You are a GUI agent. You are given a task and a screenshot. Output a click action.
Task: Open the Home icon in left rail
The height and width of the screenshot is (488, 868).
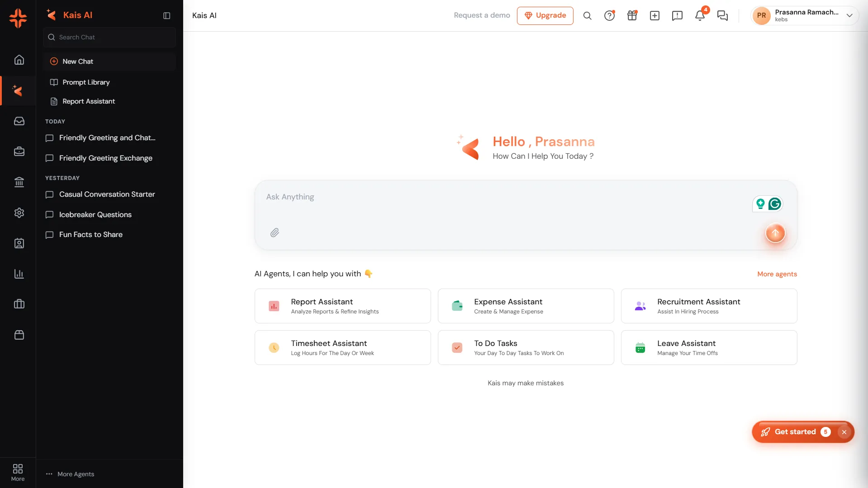(x=19, y=60)
